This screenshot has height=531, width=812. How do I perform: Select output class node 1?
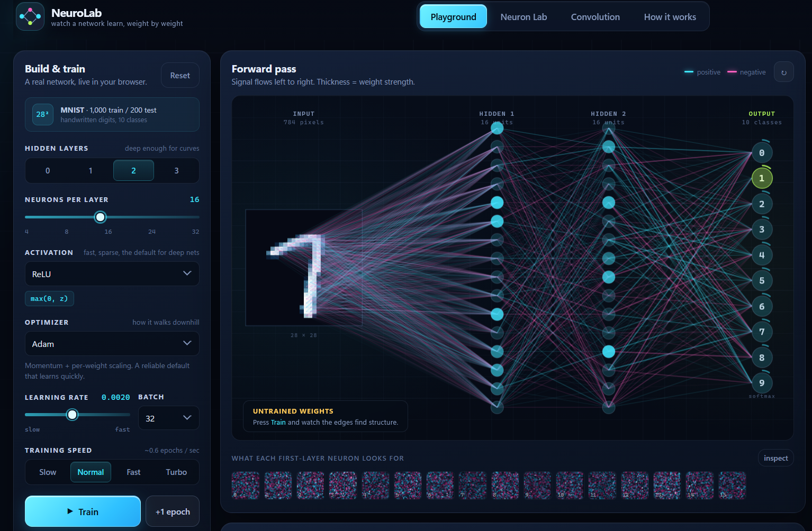[x=762, y=178]
